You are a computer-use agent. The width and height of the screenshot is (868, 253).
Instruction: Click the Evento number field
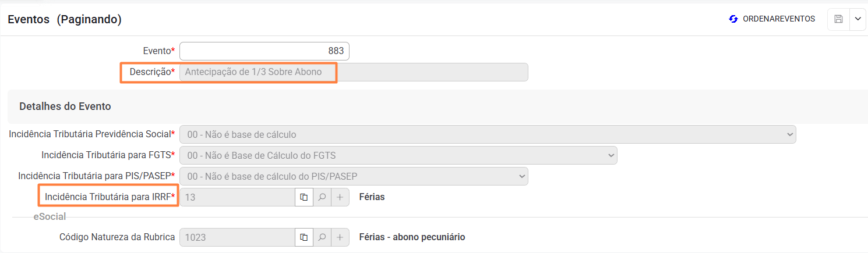pos(264,51)
